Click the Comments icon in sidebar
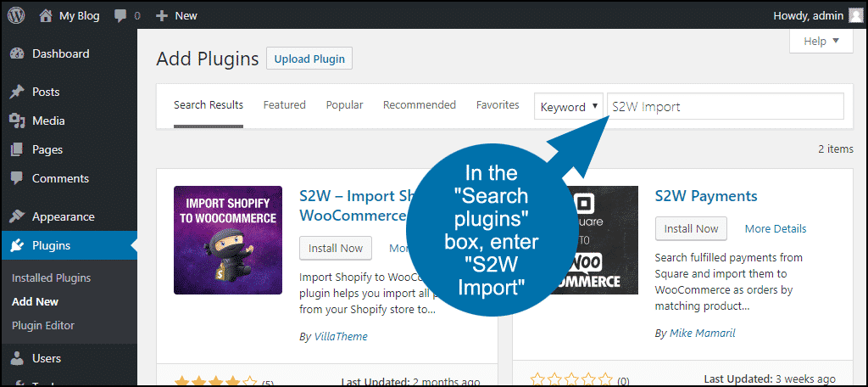Image resolution: width=868 pixels, height=387 pixels. coord(17,178)
